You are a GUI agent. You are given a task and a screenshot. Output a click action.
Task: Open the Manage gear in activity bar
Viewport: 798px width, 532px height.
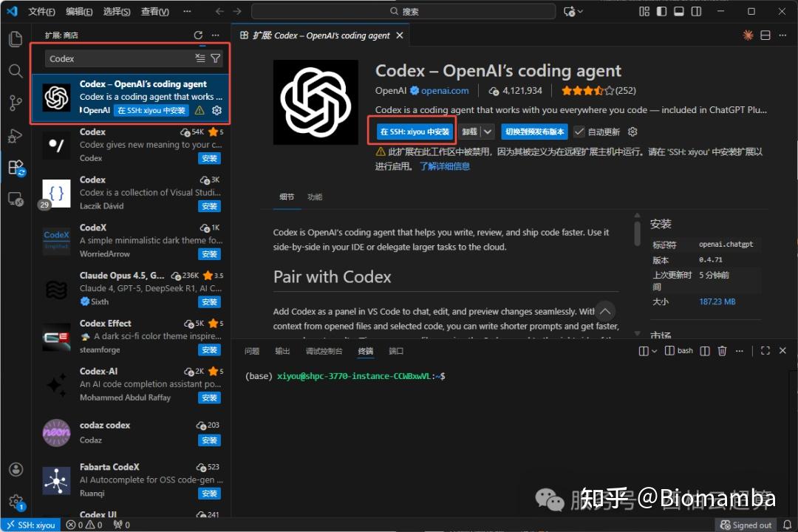pyautogui.click(x=16, y=502)
